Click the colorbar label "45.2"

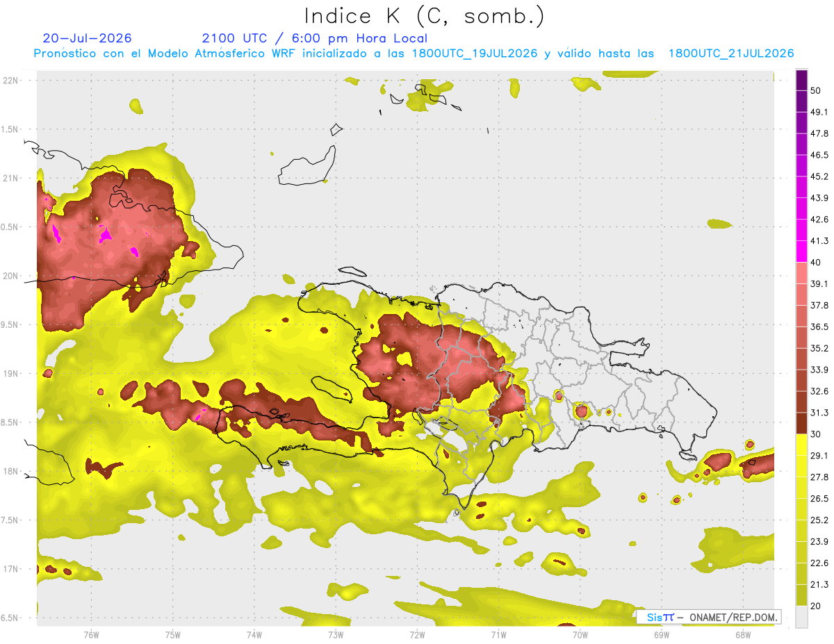tap(819, 176)
